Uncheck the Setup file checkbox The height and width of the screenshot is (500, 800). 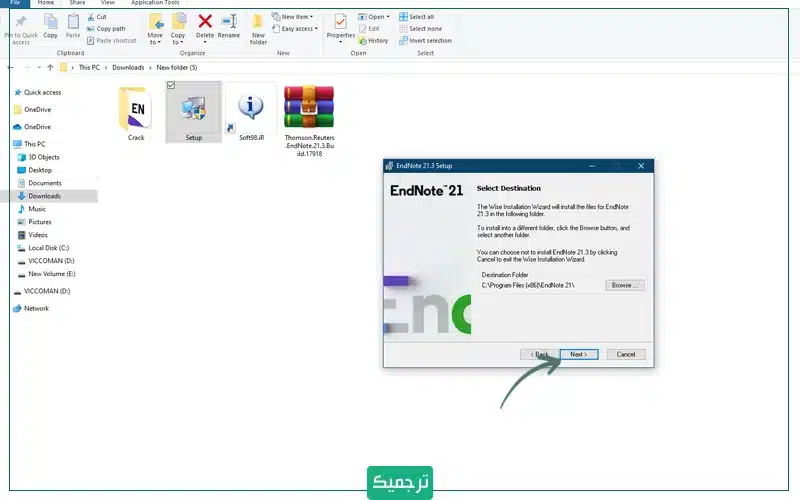point(171,85)
